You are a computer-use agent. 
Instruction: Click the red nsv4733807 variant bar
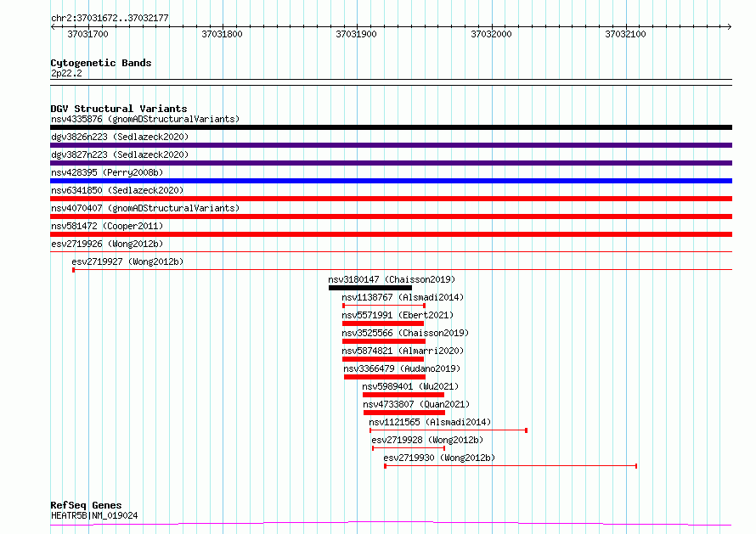click(404, 413)
